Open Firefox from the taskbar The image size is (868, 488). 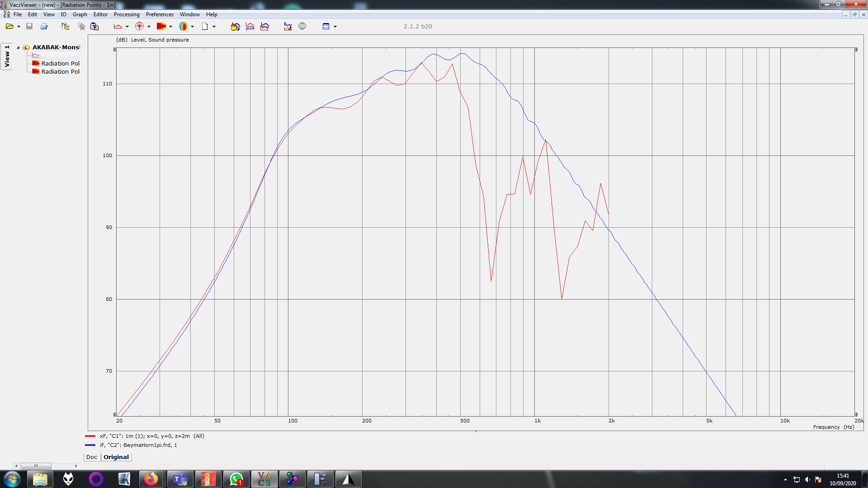pyautogui.click(x=151, y=479)
